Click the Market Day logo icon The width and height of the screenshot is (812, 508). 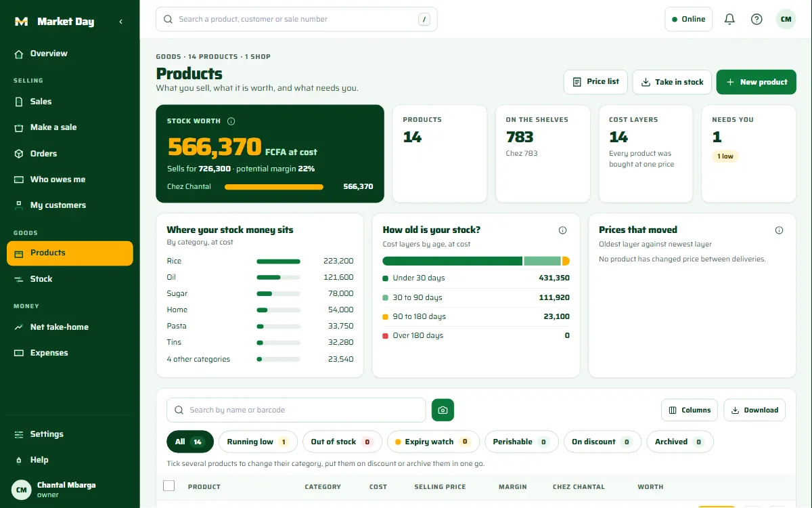click(21, 22)
